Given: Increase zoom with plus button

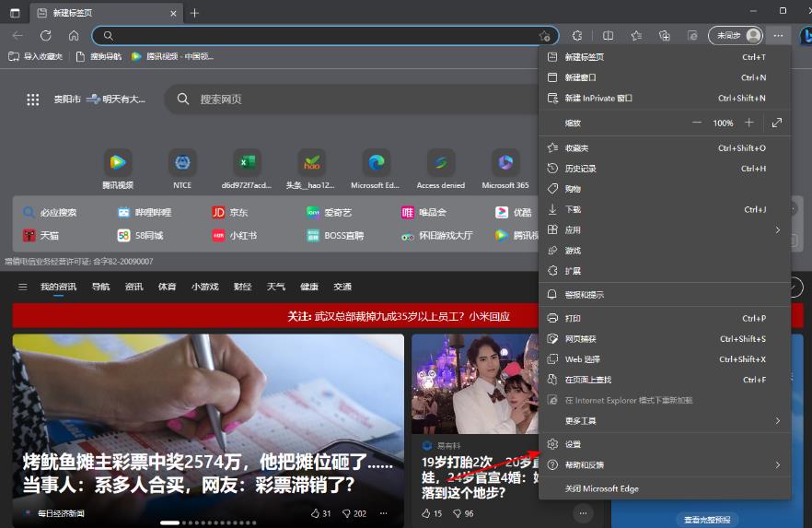Looking at the screenshot, I should click(x=748, y=123).
